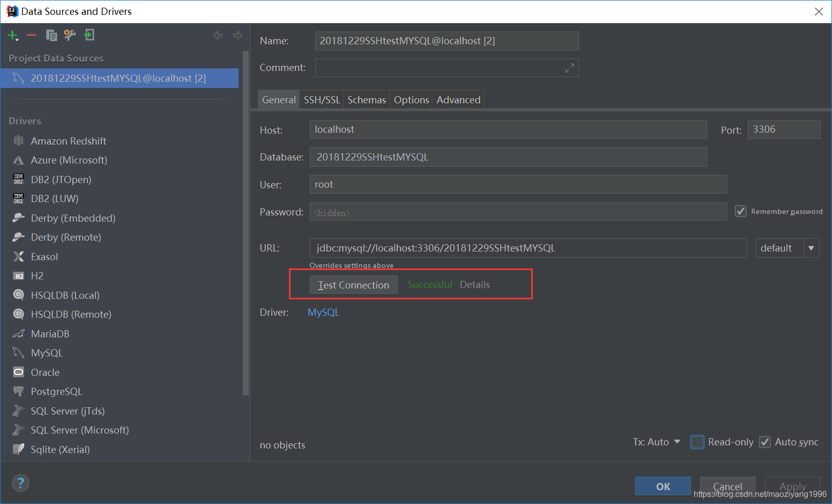Duplicate the selected data source
Viewport: 832px width, 504px height.
(x=50, y=35)
